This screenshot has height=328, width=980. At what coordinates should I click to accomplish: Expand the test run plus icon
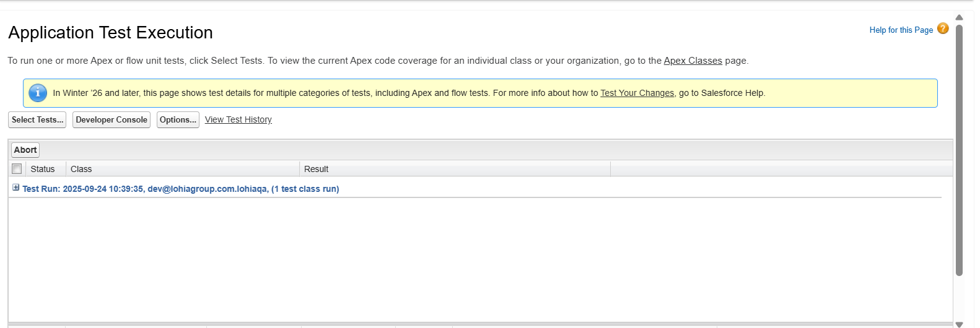16,188
